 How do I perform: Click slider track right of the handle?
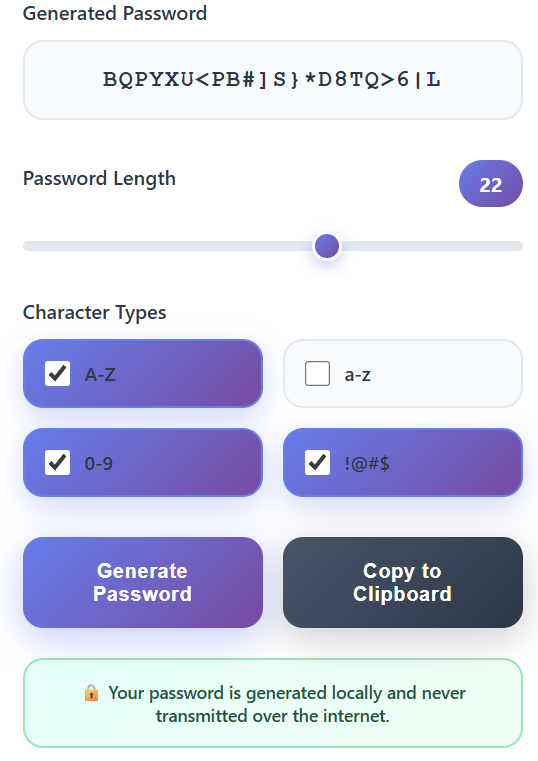432,246
